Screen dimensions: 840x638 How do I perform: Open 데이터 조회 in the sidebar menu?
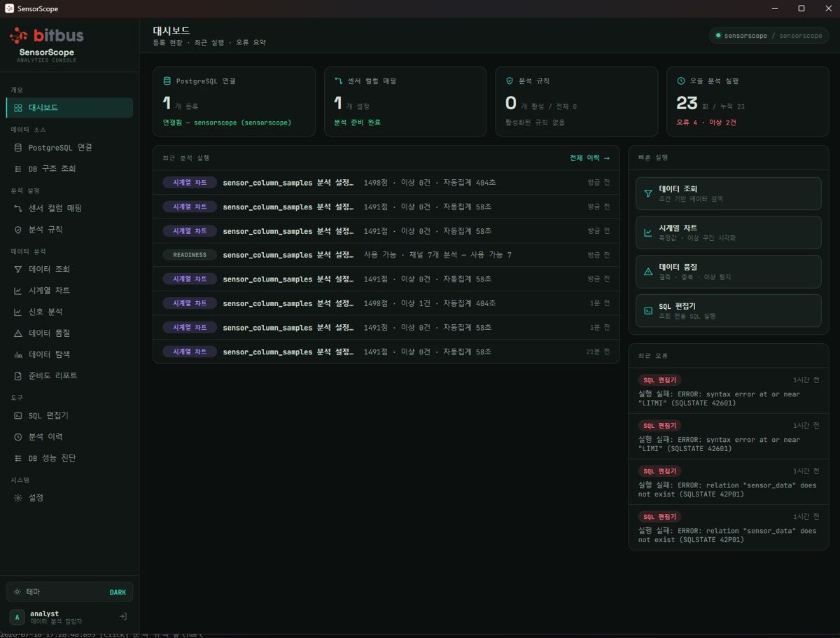pos(69,270)
